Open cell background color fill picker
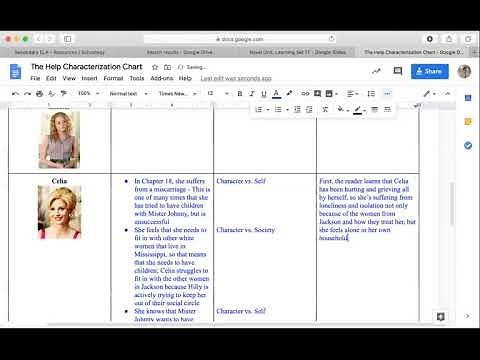Screen dimensions: 480x360 point(343,109)
